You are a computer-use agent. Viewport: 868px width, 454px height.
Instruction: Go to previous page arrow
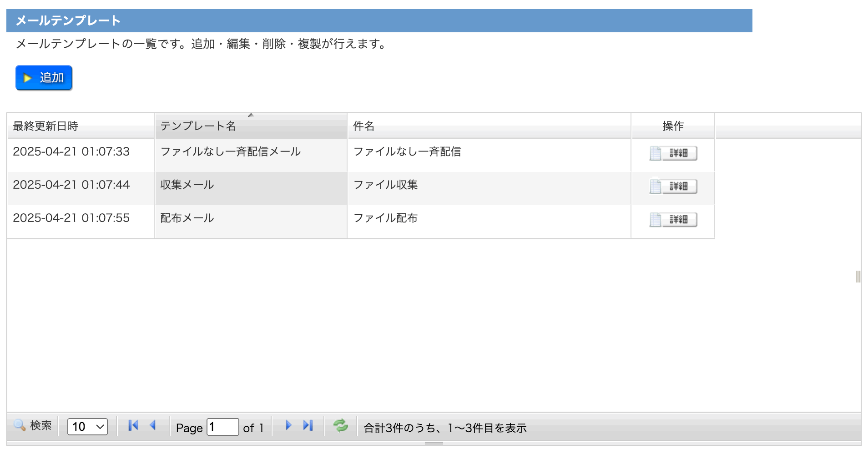(x=153, y=426)
